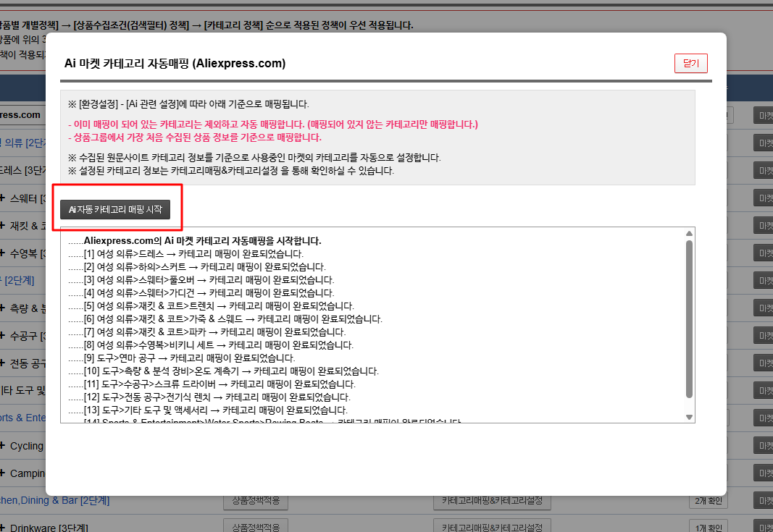
Task: Close the dialog with the 닫기 button
Action: click(690, 64)
